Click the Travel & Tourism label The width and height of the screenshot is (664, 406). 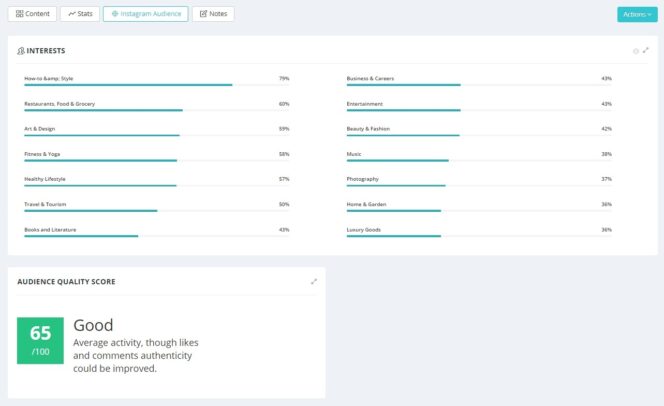(x=45, y=204)
